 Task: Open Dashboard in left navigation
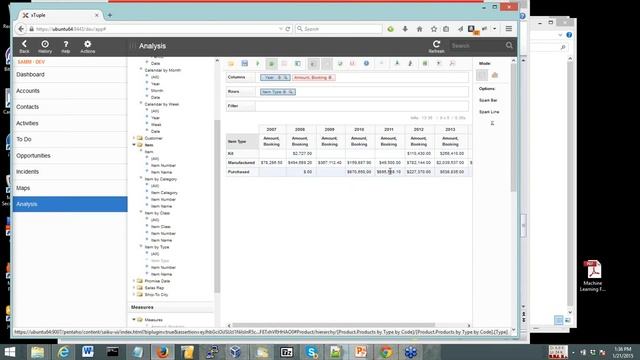[70, 75]
